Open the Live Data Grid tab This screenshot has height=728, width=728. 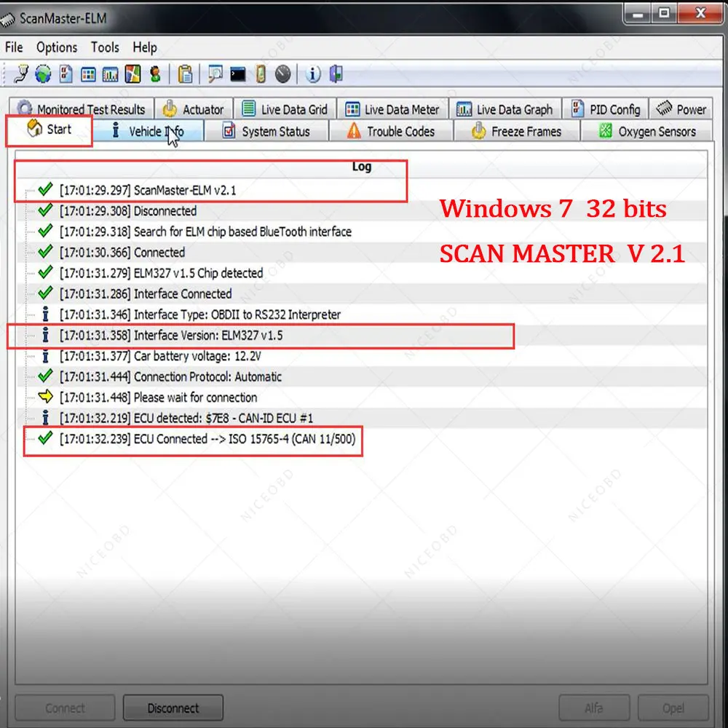[285, 109]
